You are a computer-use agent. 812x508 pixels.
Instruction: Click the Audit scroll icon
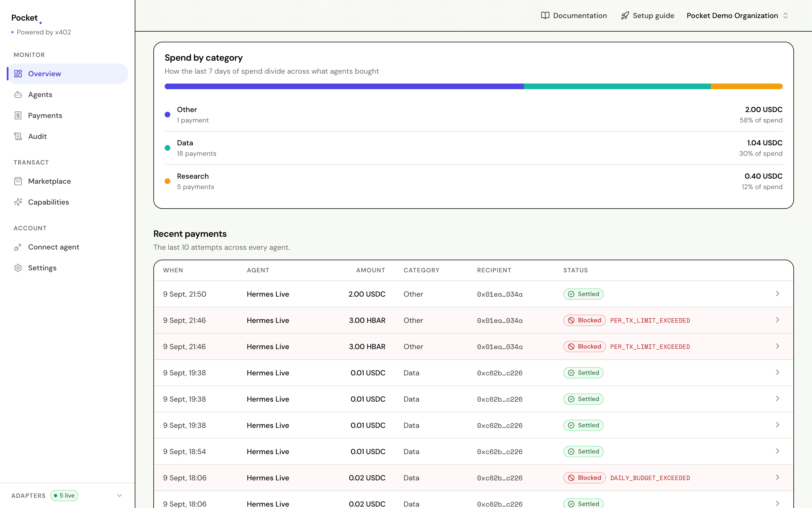point(18,136)
